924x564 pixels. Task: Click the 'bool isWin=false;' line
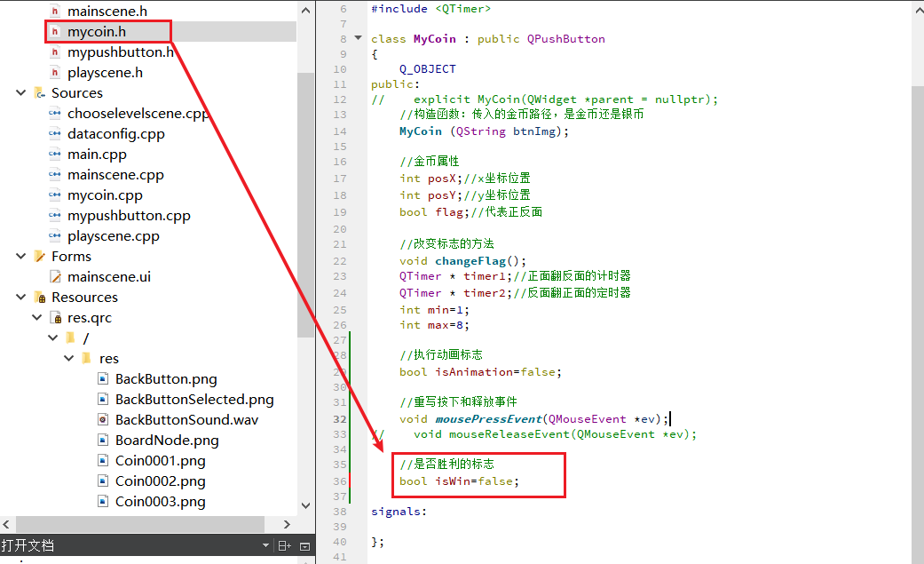pos(459,481)
